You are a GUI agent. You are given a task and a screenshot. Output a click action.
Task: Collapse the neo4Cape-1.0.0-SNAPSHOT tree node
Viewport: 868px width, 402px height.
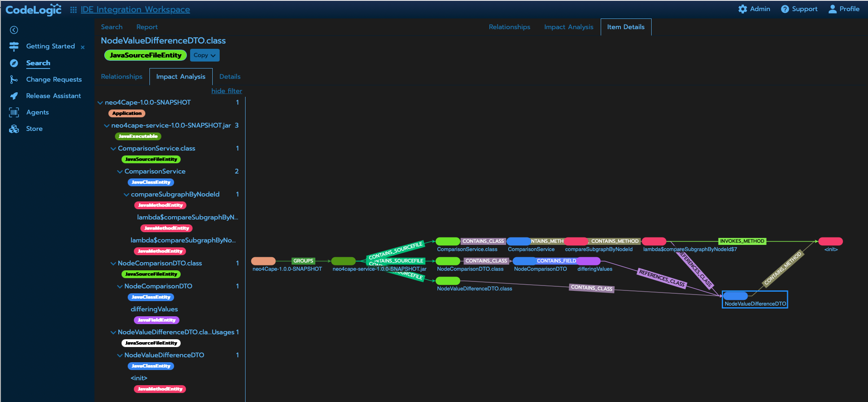100,103
